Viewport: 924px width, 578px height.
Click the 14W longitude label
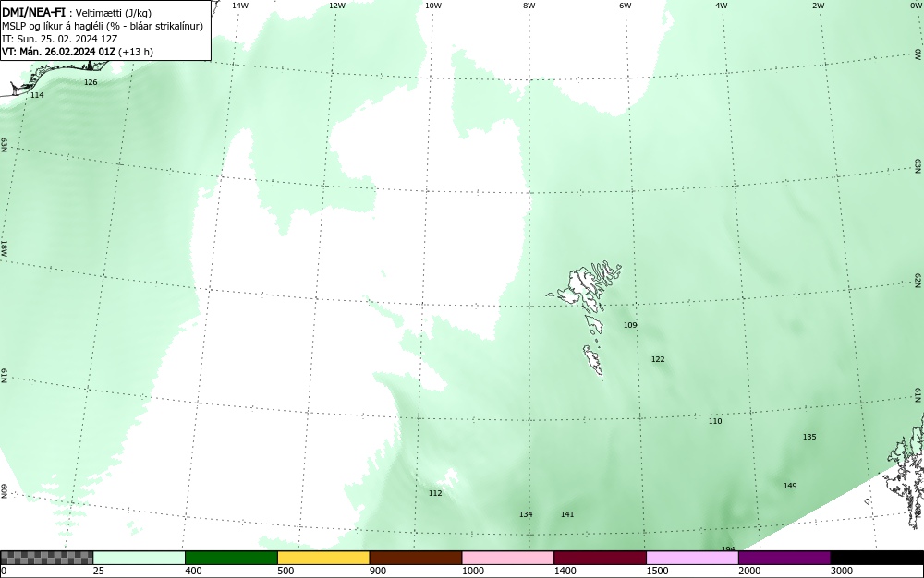[x=240, y=6]
